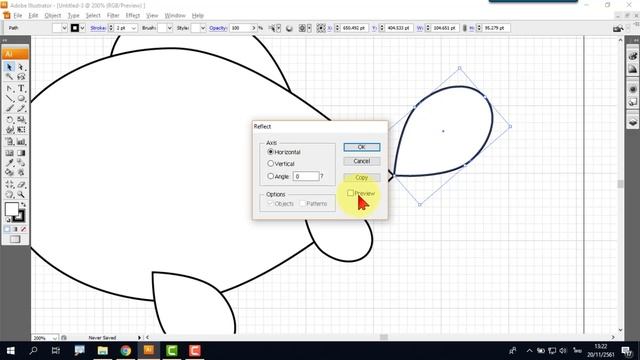Click the fill color box in toolbox
Screen dimensions: 640x360
point(11,209)
